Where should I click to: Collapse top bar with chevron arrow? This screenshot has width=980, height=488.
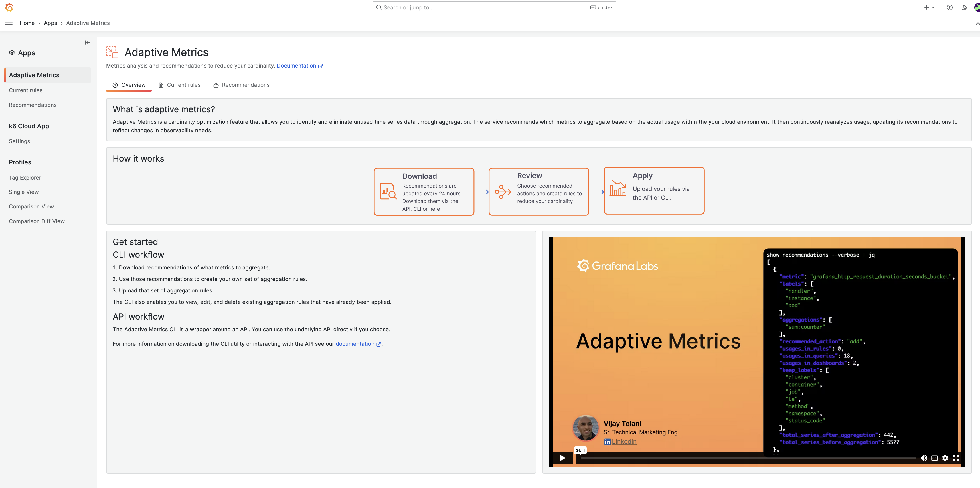[x=977, y=23]
